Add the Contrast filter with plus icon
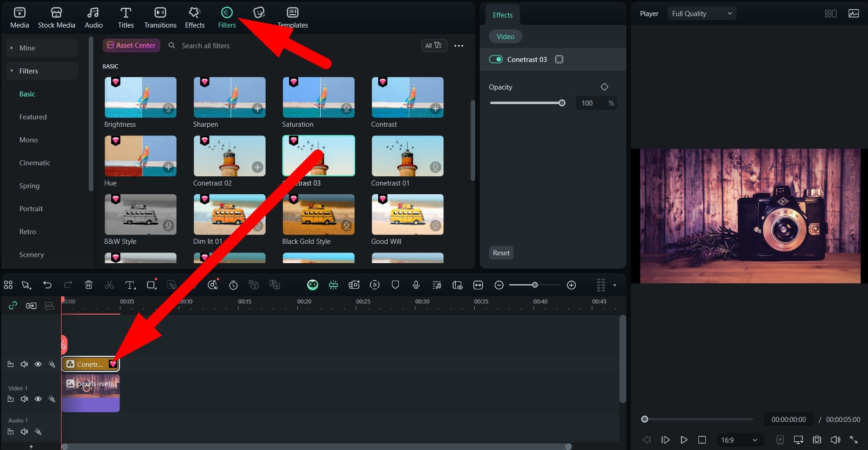Viewport: 868px width, 450px height. pos(436,109)
